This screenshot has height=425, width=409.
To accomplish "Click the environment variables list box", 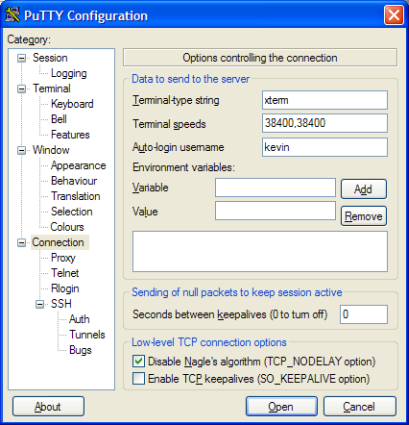I will (x=260, y=252).
